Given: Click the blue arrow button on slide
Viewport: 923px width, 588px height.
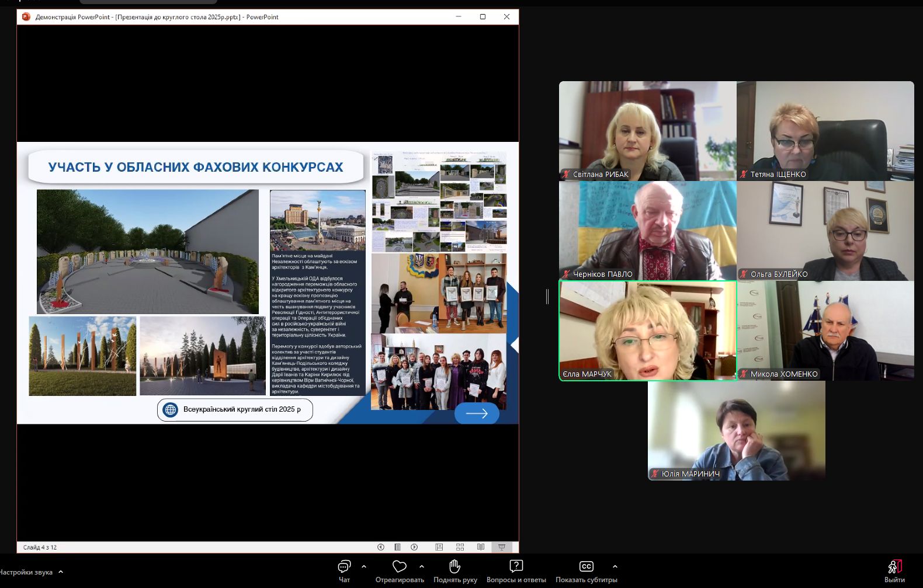Looking at the screenshot, I should pyautogui.click(x=477, y=413).
